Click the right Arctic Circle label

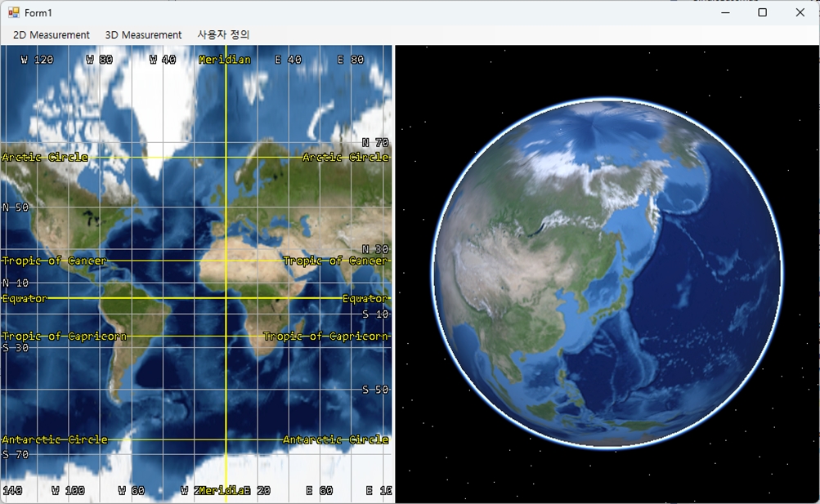(x=346, y=157)
